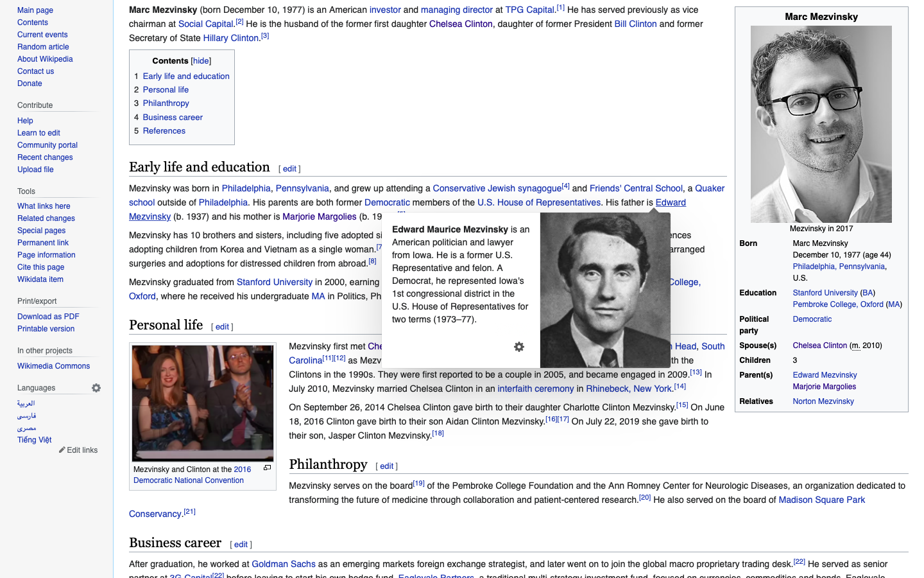The image size is (924, 578).
Task: Open the Chelsea Clinton link in the intro
Action: [461, 24]
